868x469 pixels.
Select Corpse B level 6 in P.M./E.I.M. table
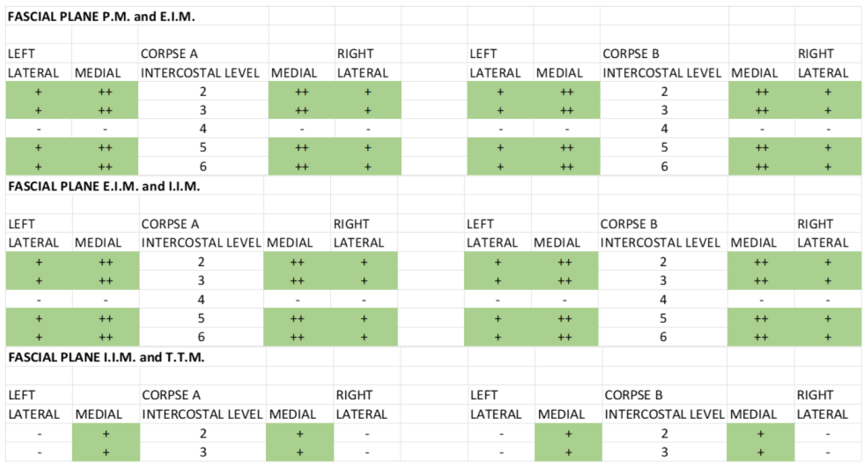click(664, 166)
